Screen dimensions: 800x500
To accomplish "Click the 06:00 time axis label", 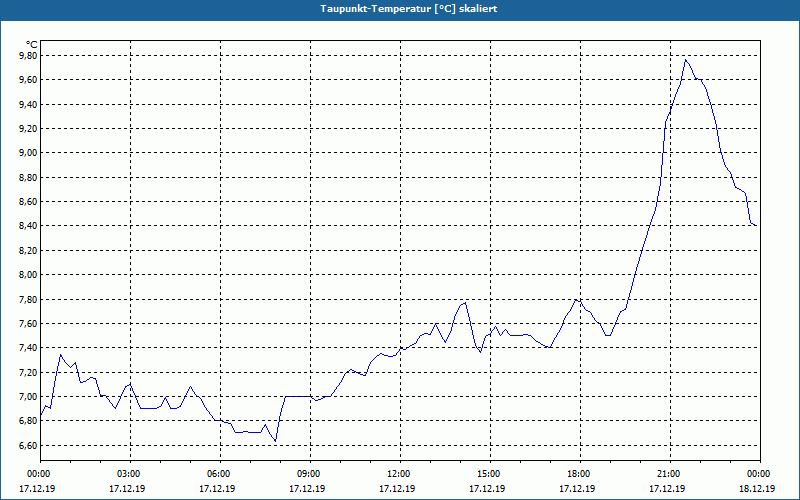I will pyautogui.click(x=220, y=474).
